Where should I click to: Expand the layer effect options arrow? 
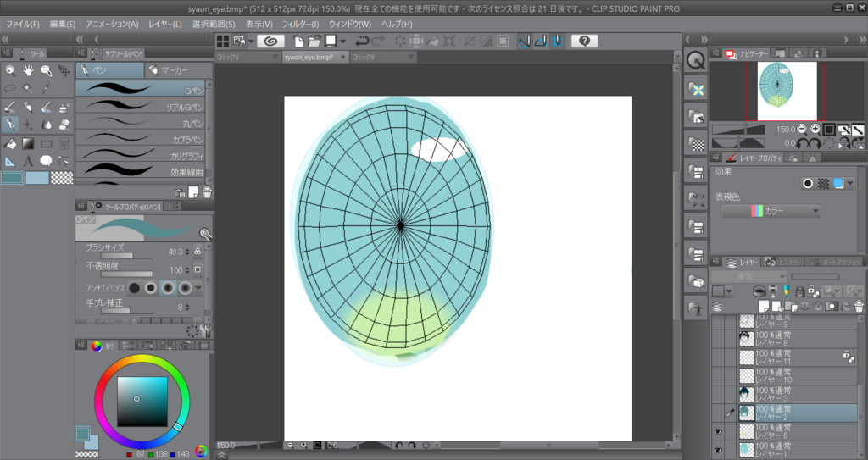[x=850, y=184]
